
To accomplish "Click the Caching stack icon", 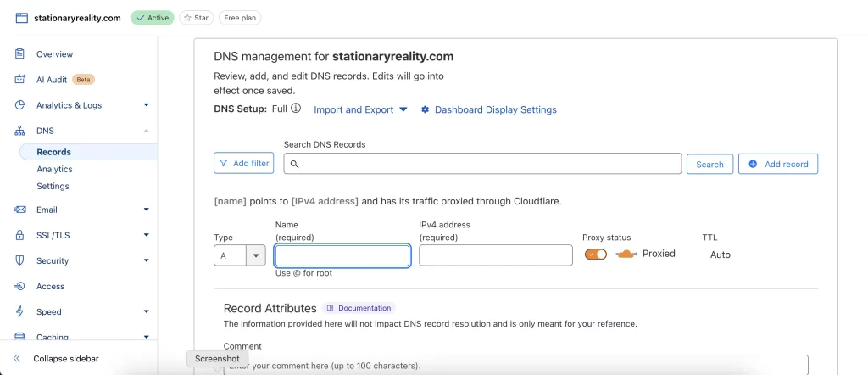I will (x=20, y=336).
